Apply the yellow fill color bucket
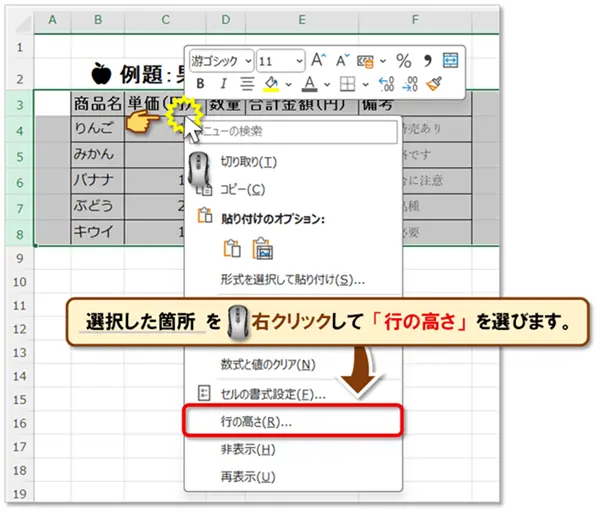This screenshot has width=600, height=512. 271,83
